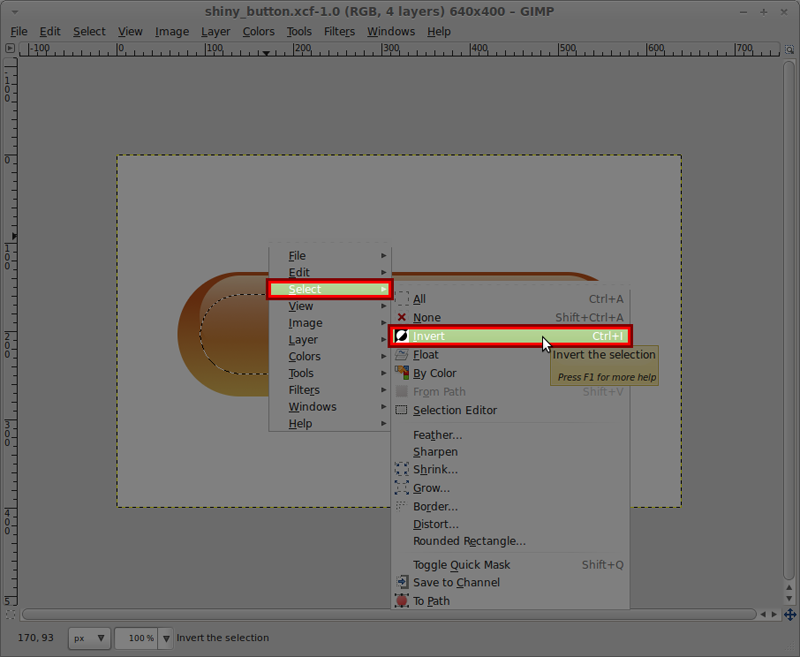Expand the Select submenu arrow in context menu
Viewport: 800px width, 657px height.
(382, 289)
